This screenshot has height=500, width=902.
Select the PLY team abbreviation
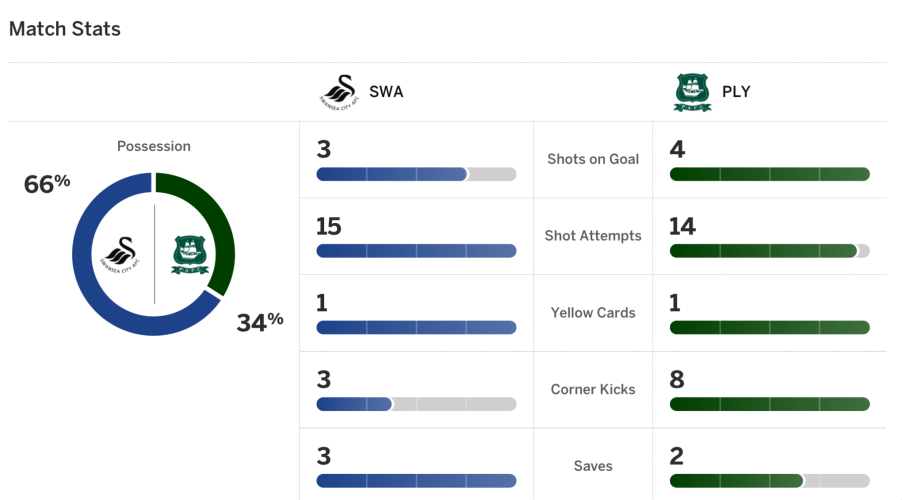pos(736,92)
